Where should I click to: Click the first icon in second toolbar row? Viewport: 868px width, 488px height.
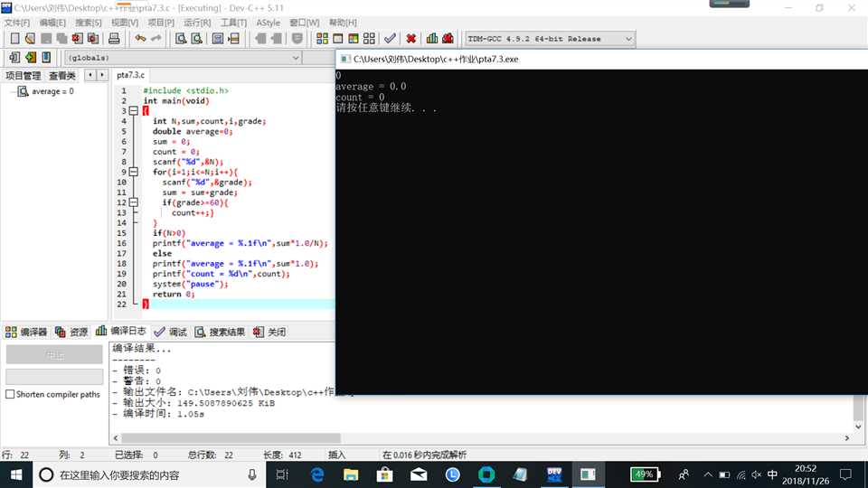pyautogui.click(x=15, y=57)
